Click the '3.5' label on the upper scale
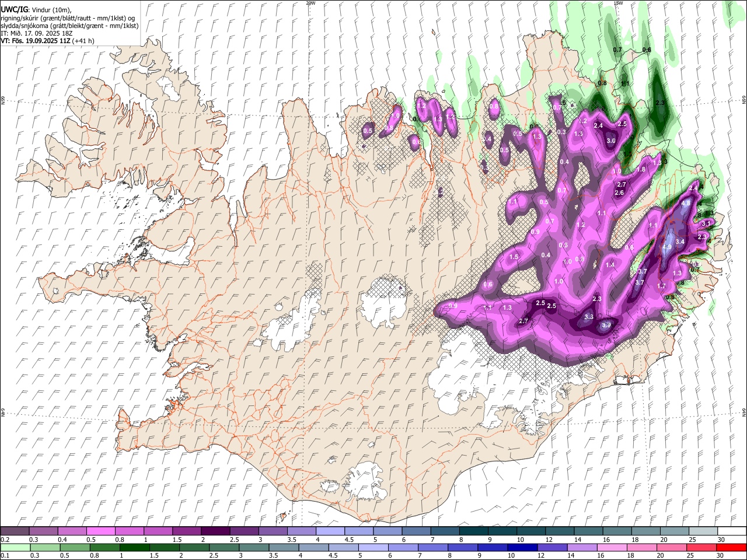 point(292,540)
